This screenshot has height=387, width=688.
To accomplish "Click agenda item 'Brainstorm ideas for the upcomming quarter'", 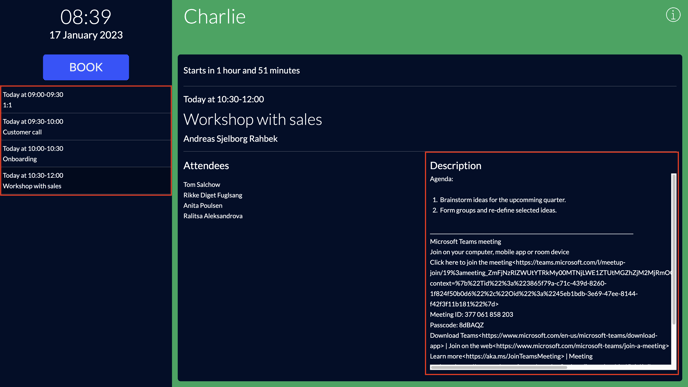I will (503, 200).
